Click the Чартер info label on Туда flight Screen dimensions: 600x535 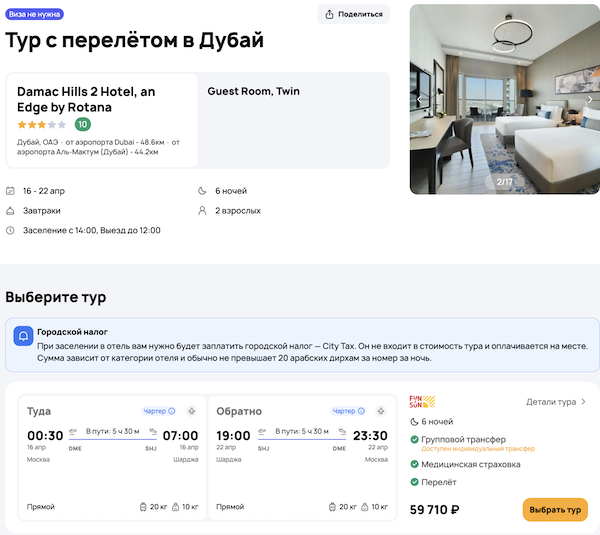pyautogui.click(x=159, y=411)
